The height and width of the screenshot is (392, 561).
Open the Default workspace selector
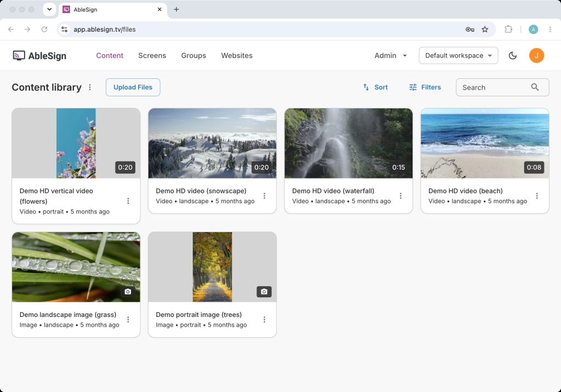[x=459, y=55]
